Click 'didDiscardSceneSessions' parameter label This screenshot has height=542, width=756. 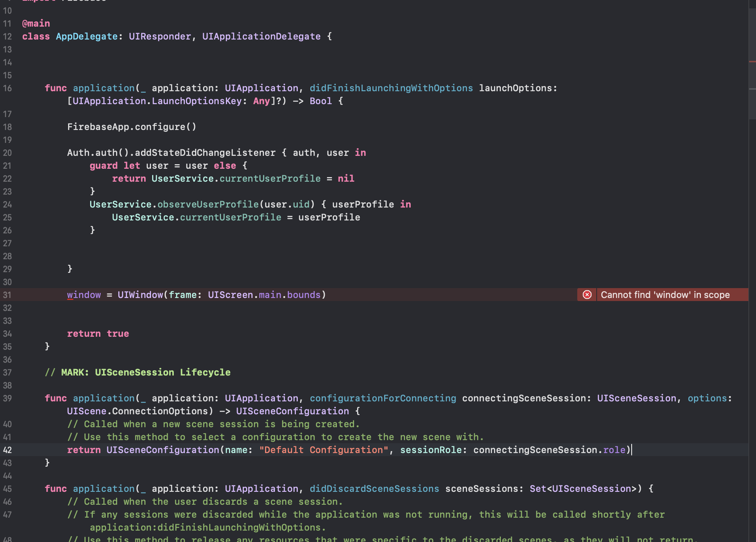374,489
